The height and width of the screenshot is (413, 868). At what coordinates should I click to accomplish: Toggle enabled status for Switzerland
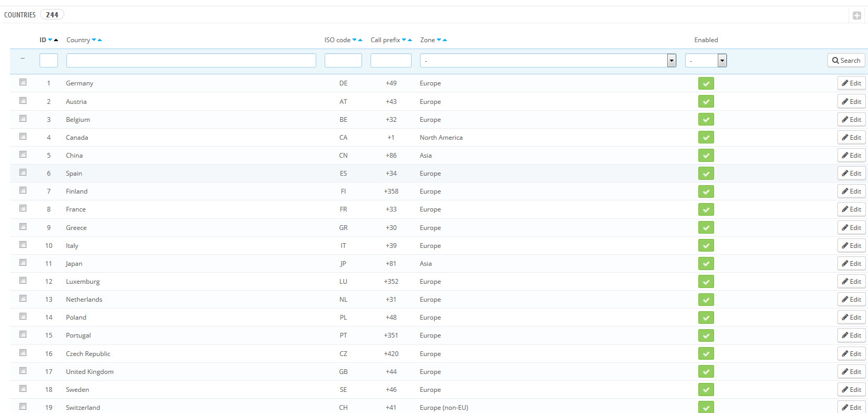click(x=706, y=407)
